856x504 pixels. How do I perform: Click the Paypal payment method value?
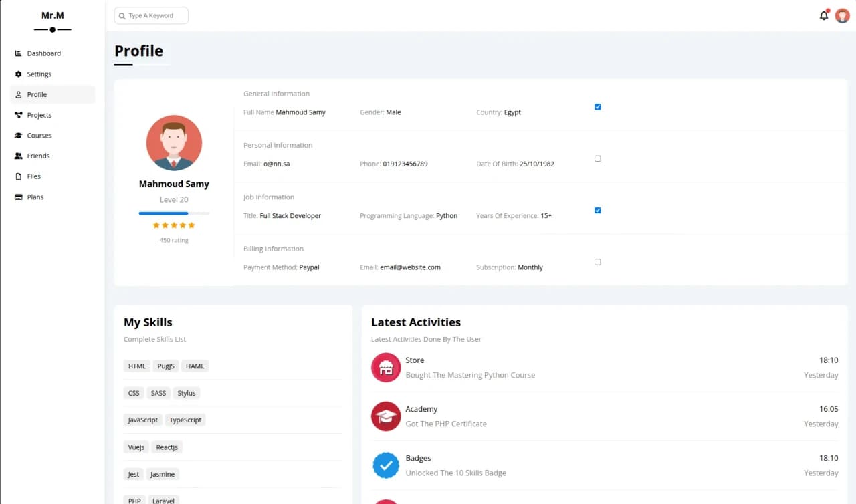pyautogui.click(x=310, y=267)
